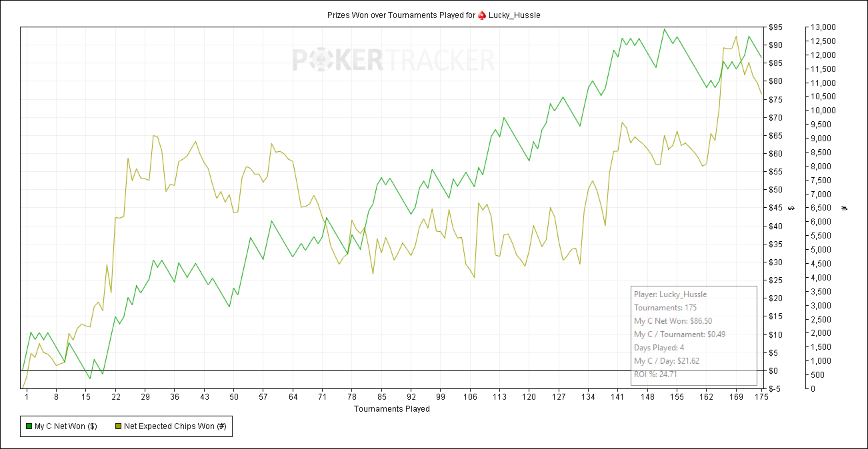Screen dimensions: 868x449
Task: Click the '3,000' chips axis label
Action: click(x=821, y=305)
